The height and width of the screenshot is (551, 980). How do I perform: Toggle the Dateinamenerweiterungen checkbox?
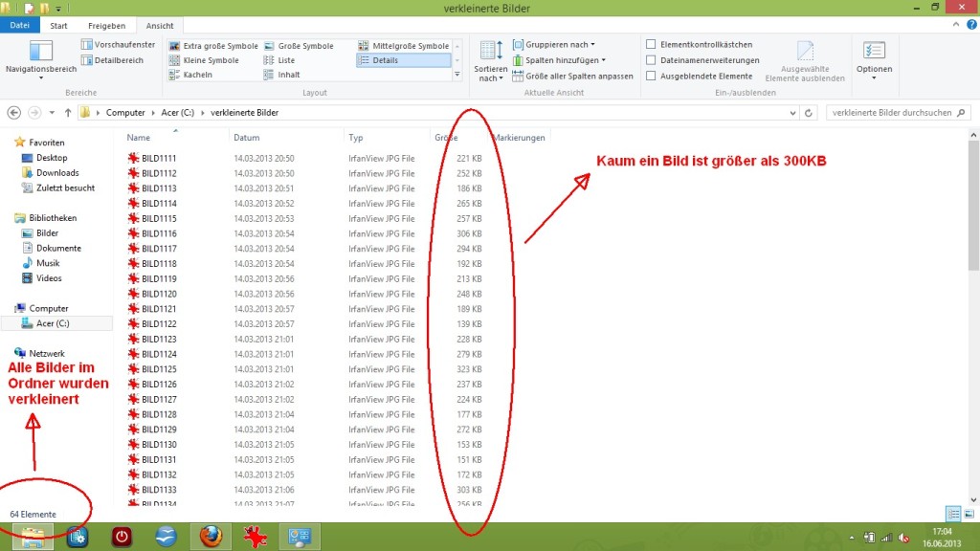652,60
